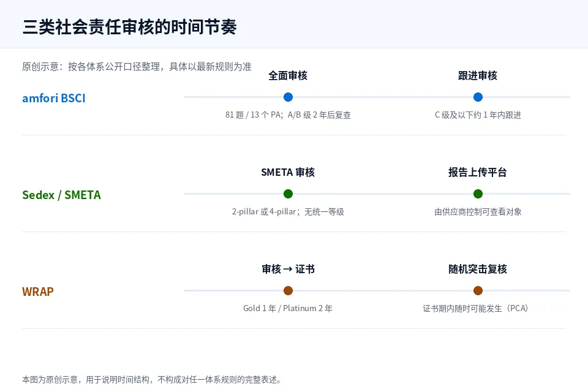Click the brown 随机突击复核 timeline dot

(x=478, y=291)
